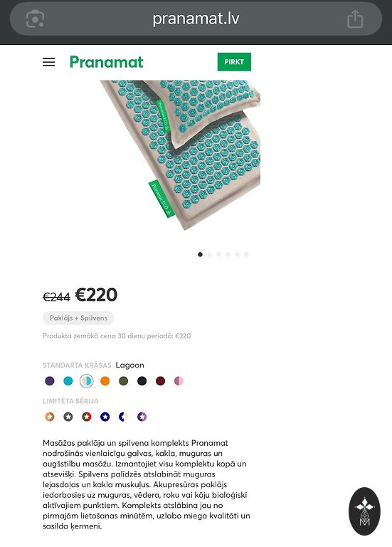Pick the black standard color swatch
This screenshot has width=392, height=547.
142,381
